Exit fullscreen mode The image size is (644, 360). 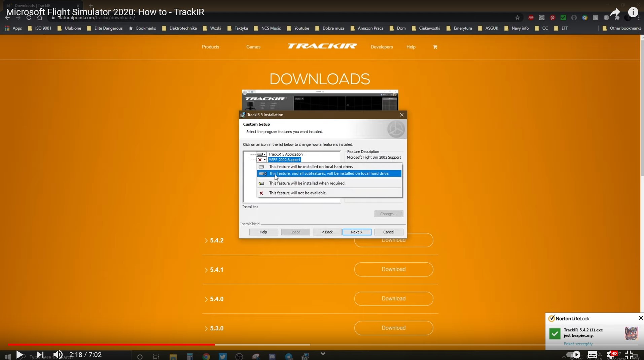[629, 355]
